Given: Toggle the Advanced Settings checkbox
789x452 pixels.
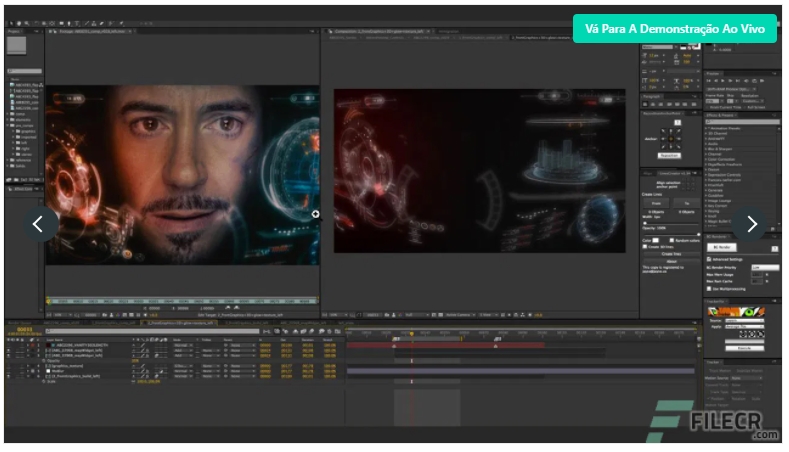Looking at the screenshot, I should point(709,259).
